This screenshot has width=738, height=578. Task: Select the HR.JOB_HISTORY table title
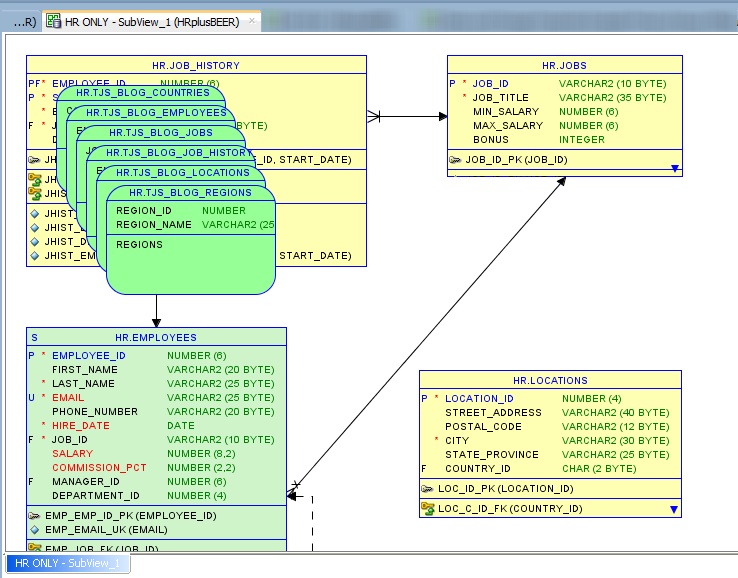pos(196,65)
